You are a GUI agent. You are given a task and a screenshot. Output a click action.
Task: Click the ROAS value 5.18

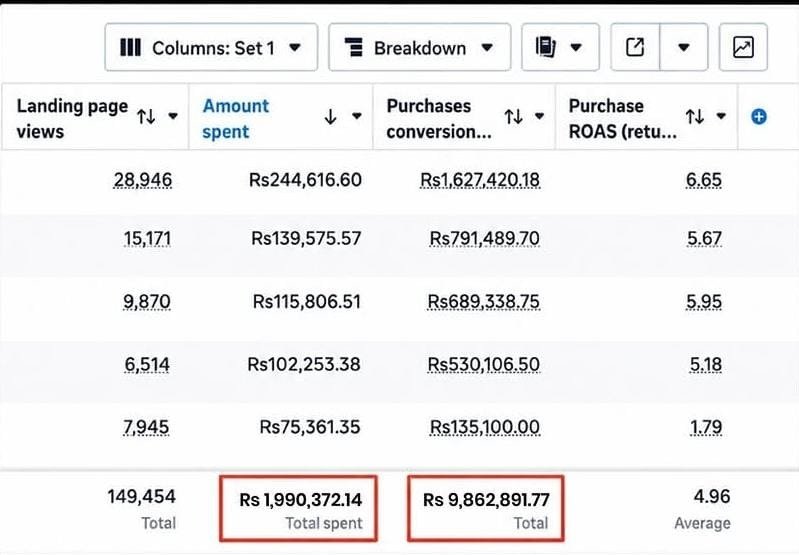point(706,364)
